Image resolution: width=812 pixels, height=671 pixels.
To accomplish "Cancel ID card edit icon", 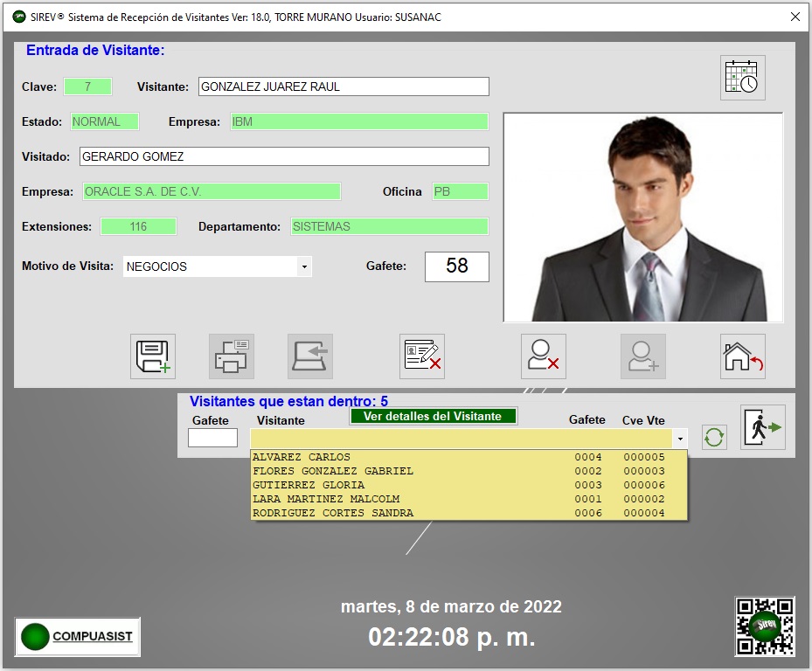I will tap(422, 356).
